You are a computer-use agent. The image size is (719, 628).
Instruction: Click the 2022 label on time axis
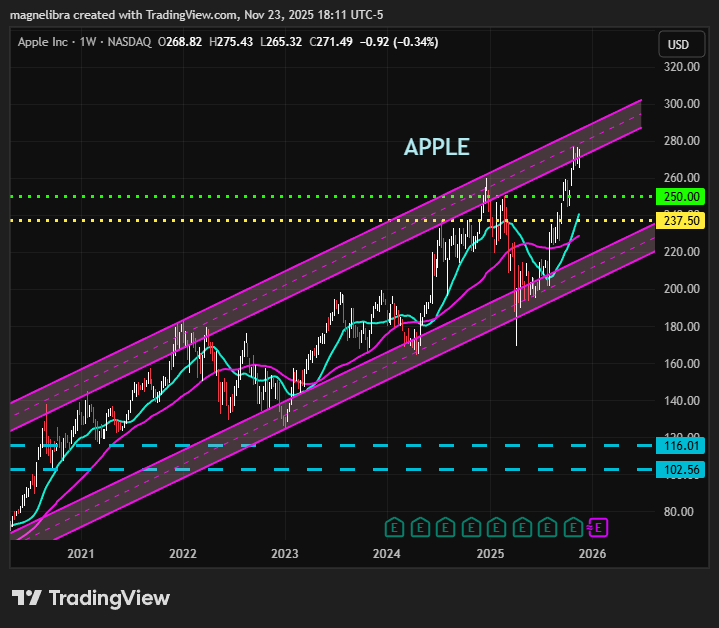tap(183, 554)
